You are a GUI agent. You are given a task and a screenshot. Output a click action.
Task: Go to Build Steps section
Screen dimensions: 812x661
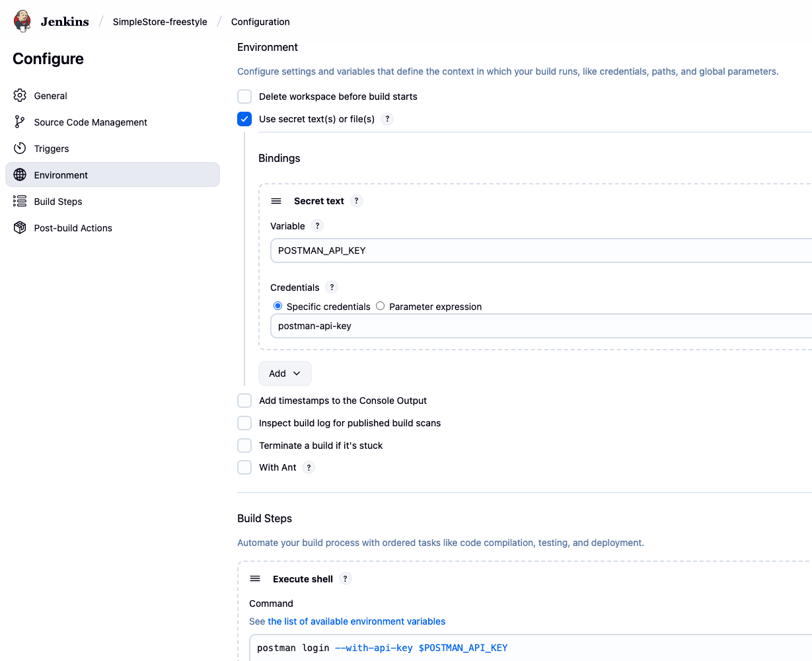coord(112,201)
